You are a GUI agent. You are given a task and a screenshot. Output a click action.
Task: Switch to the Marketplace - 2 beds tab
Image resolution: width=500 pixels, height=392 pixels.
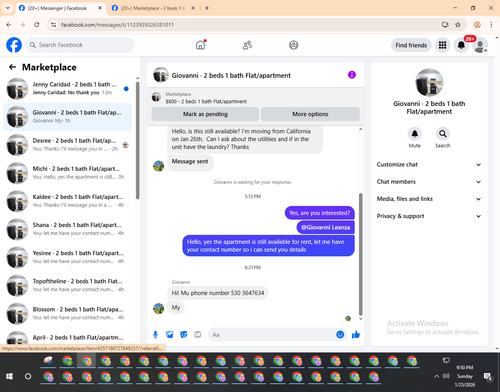coord(152,8)
